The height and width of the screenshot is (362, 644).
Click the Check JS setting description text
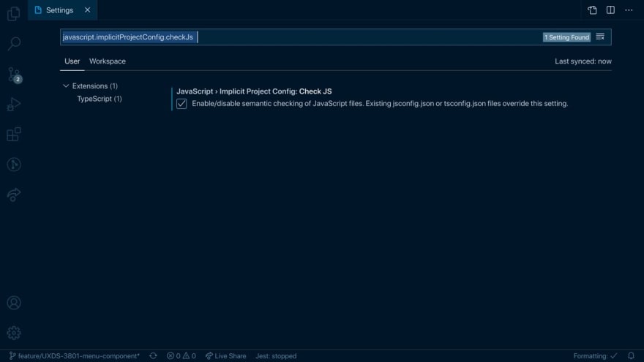coord(380,103)
